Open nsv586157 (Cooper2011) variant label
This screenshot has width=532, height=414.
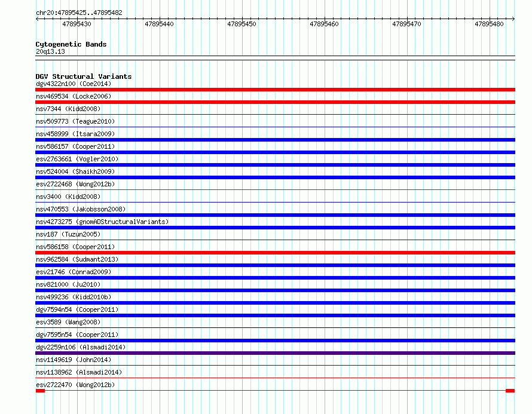pyautogui.click(x=75, y=146)
